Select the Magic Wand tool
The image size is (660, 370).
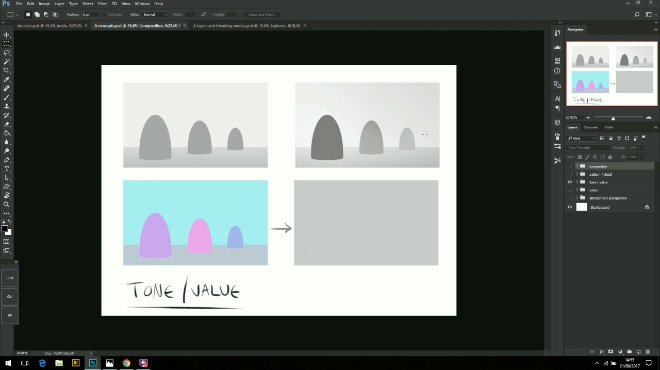click(7, 62)
